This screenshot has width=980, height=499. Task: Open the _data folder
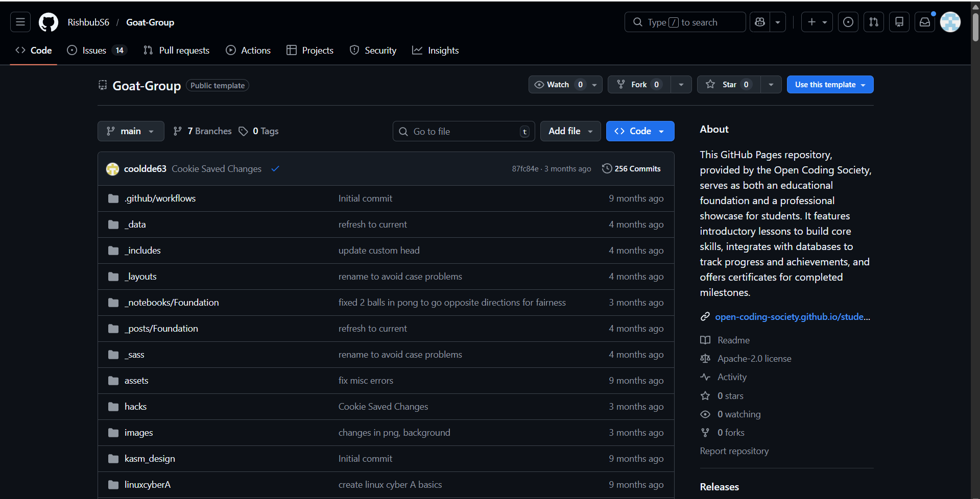135,224
